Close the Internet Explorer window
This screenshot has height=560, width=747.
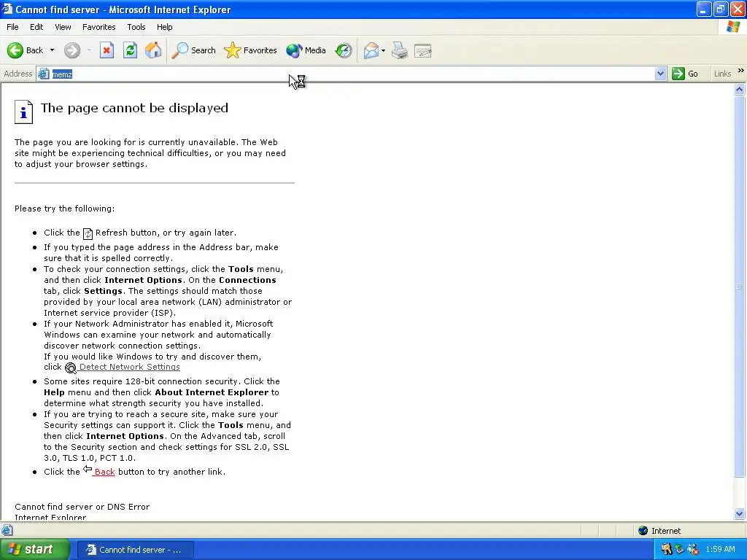click(738, 9)
